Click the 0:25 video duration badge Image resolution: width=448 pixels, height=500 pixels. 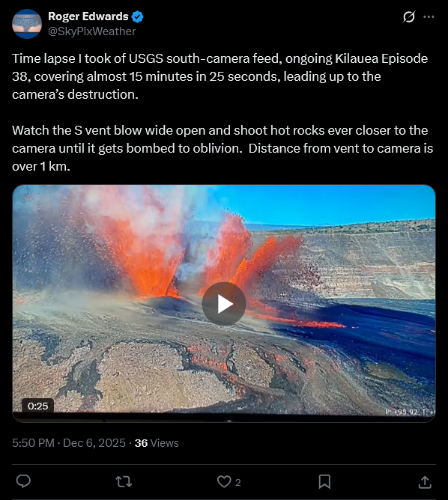37,406
